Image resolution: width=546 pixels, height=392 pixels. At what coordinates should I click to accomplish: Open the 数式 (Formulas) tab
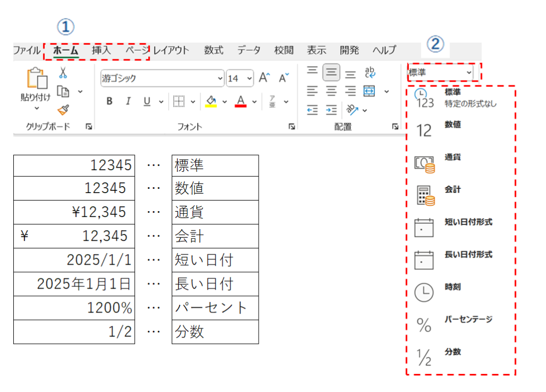213,51
